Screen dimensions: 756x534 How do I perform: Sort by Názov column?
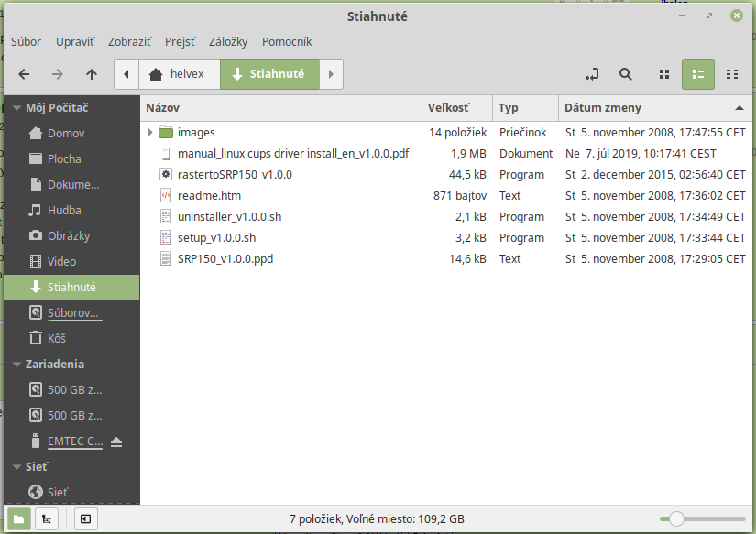tap(281, 108)
